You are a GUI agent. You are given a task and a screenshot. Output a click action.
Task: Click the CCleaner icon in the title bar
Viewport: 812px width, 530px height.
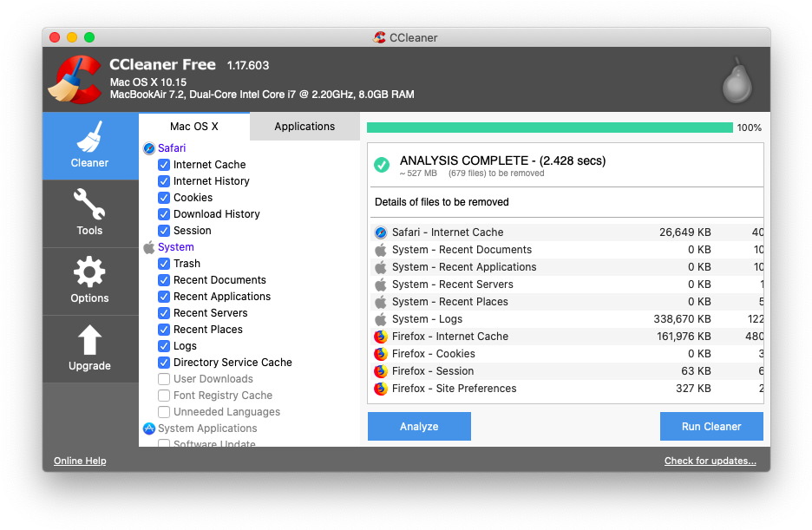[380, 37]
